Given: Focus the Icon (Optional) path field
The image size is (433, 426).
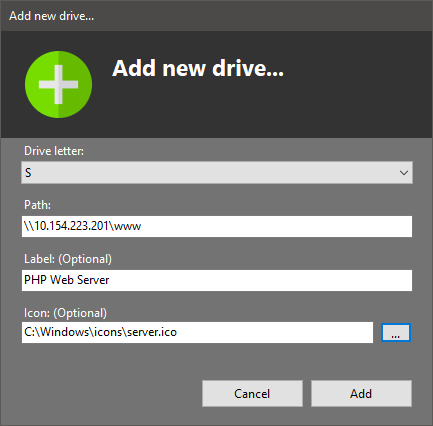Looking at the screenshot, I should click(197, 332).
